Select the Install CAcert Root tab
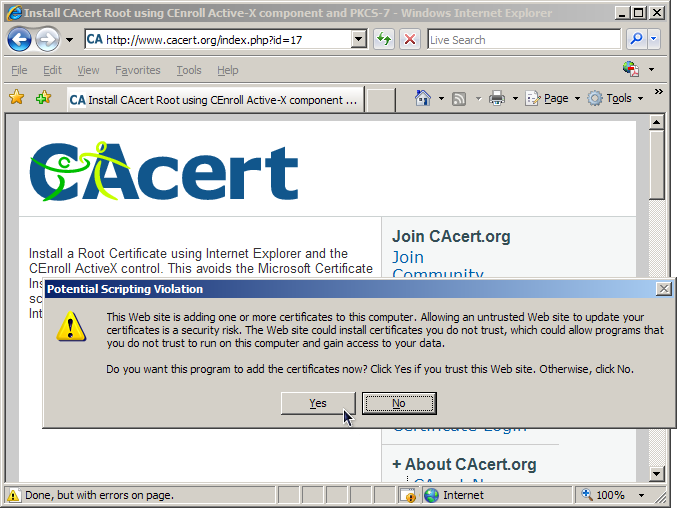Image resolution: width=677 pixels, height=508 pixels. pos(215,100)
